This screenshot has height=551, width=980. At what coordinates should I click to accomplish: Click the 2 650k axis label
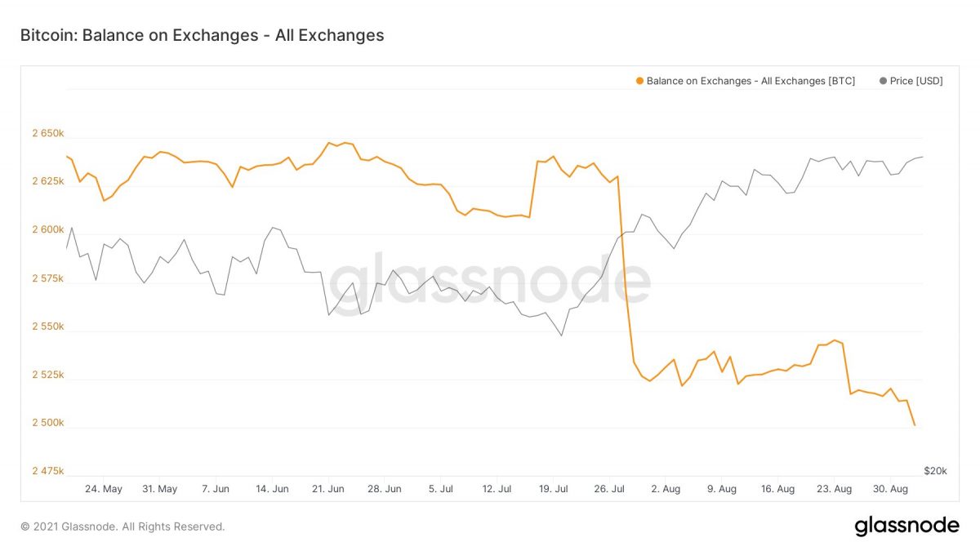click(48, 133)
